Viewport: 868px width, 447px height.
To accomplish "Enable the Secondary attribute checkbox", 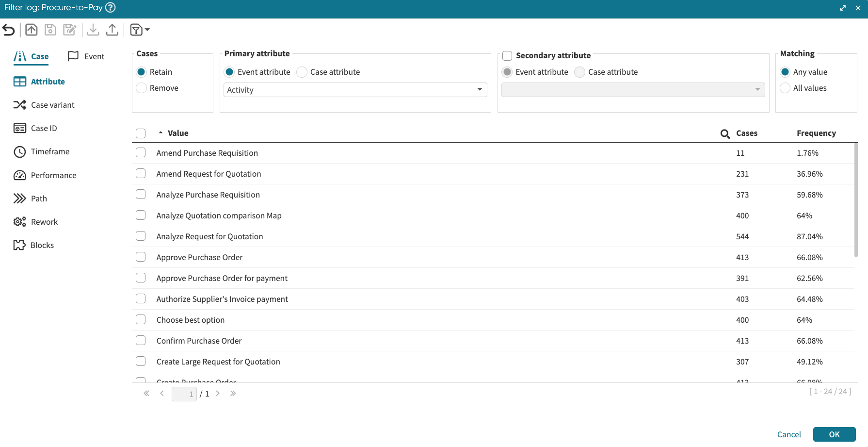I will 507,56.
